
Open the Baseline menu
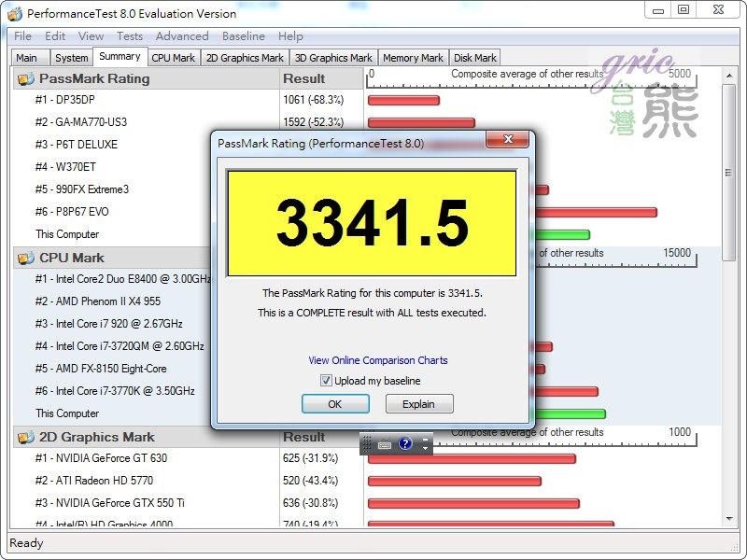(243, 36)
